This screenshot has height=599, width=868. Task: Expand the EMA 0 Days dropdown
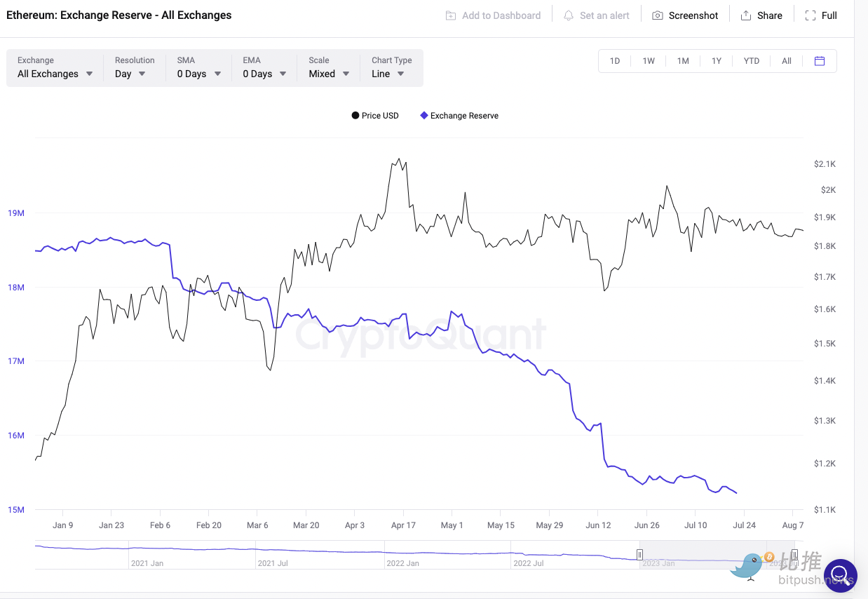[x=265, y=74]
